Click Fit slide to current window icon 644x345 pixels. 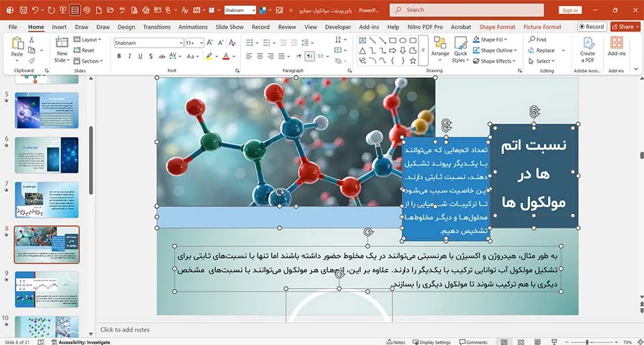tap(639, 342)
